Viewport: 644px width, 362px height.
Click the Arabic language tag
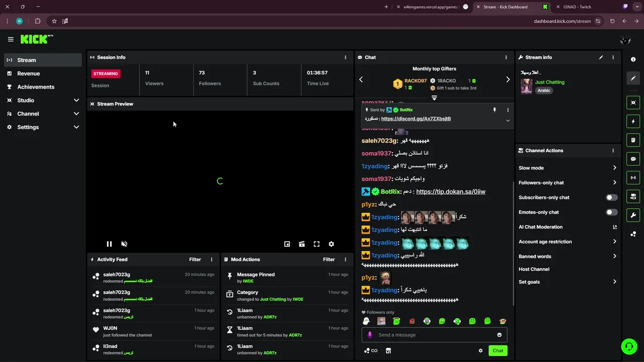[x=544, y=90]
